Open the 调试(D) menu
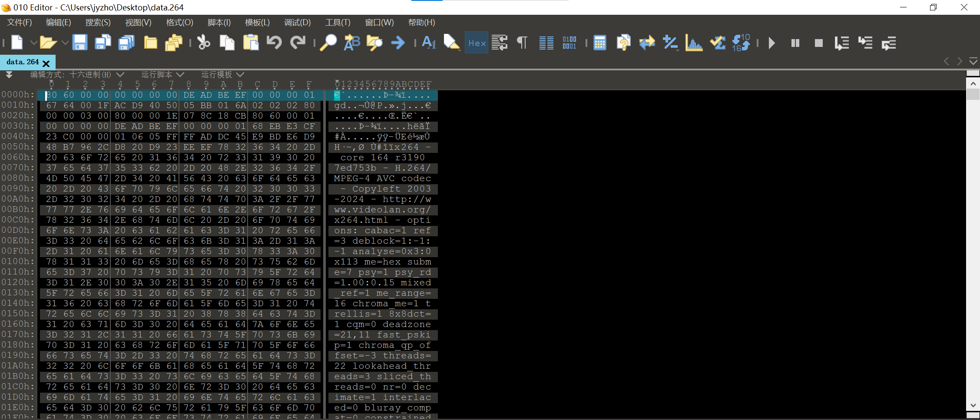The height and width of the screenshot is (420, 980). pos(297,22)
